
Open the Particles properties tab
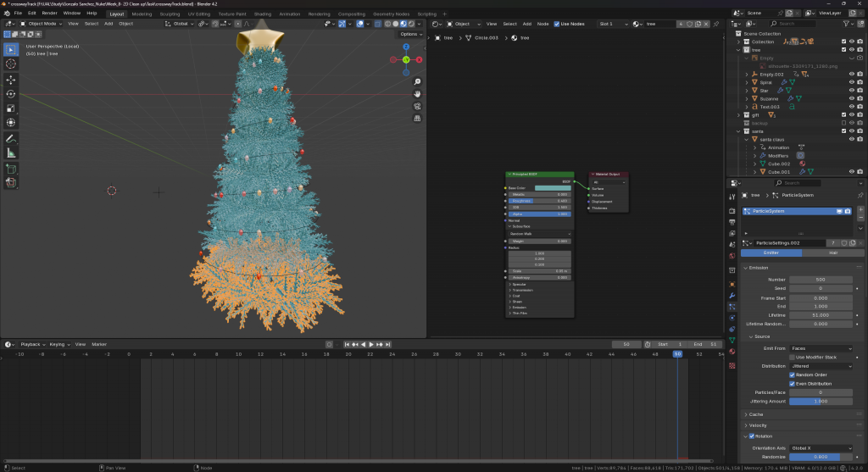click(x=732, y=307)
